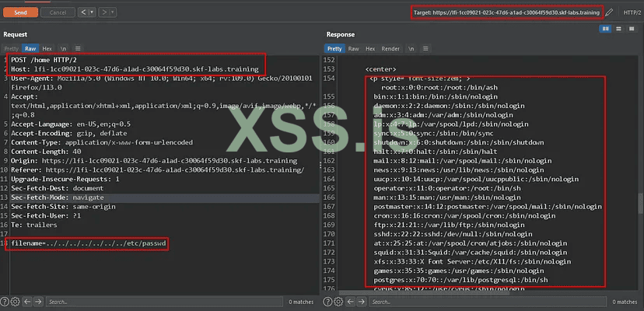This screenshot has width=644, height=311.
Task: Open Request panel hamburger options menu
Action: (x=78, y=48)
